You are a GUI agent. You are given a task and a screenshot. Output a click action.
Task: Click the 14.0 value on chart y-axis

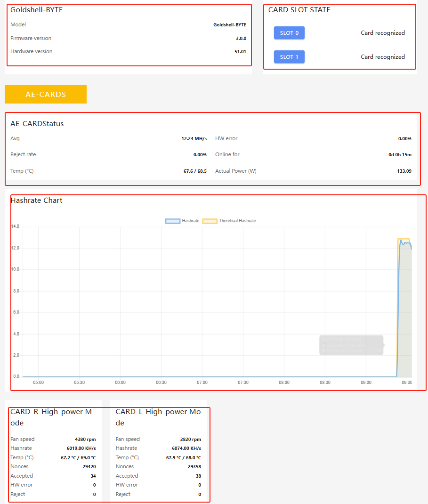16,226
